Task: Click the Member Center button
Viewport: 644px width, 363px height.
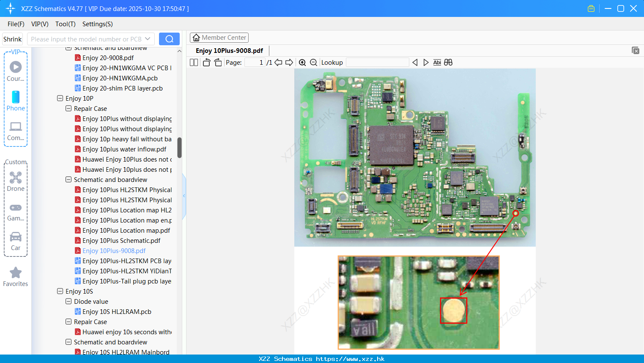Action: click(x=219, y=38)
